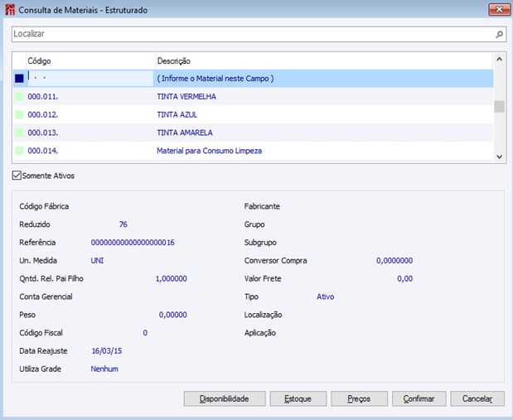The height and width of the screenshot is (420, 513).
Task: Click the code edit cell of the selected row
Action: click(x=90, y=78)
